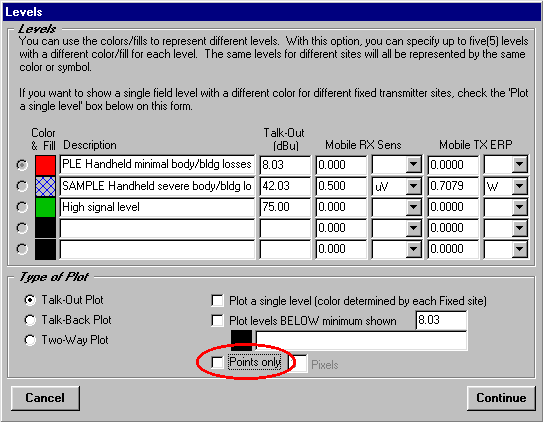543x422 pixels.
Task: Click the green High signal level swatch
Action: point(45,207)
